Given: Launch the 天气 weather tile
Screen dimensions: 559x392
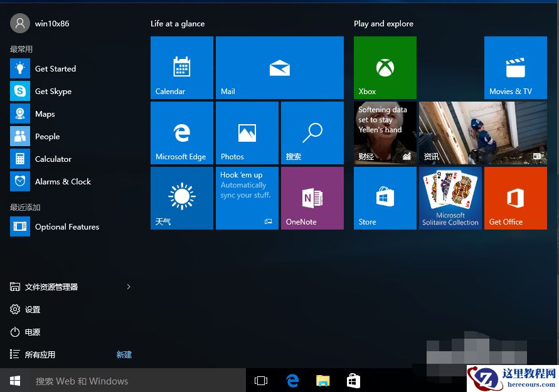Looking at the screenshot, I should tap(181, 198).
